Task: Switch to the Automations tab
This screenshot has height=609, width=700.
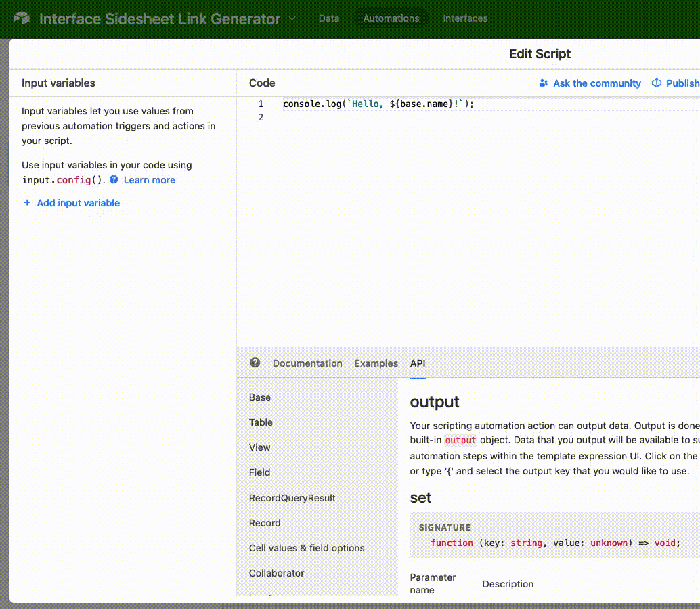Action: pos(391,18)
